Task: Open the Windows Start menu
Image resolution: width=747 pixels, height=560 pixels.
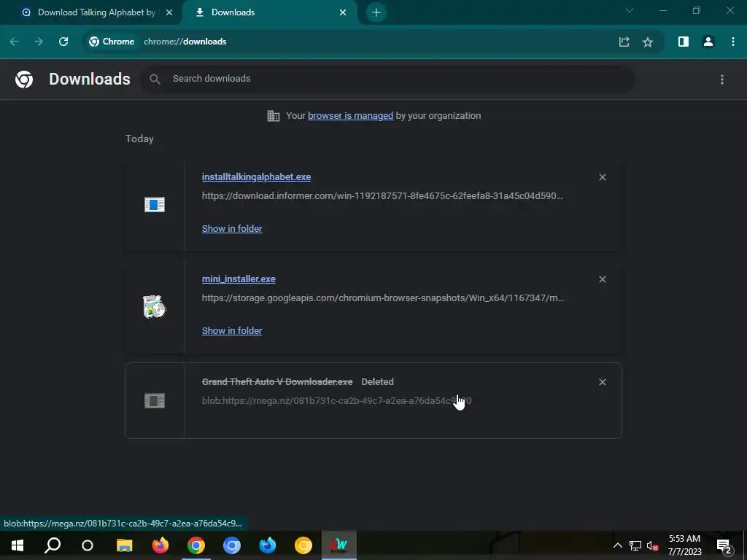Action: 18,545
